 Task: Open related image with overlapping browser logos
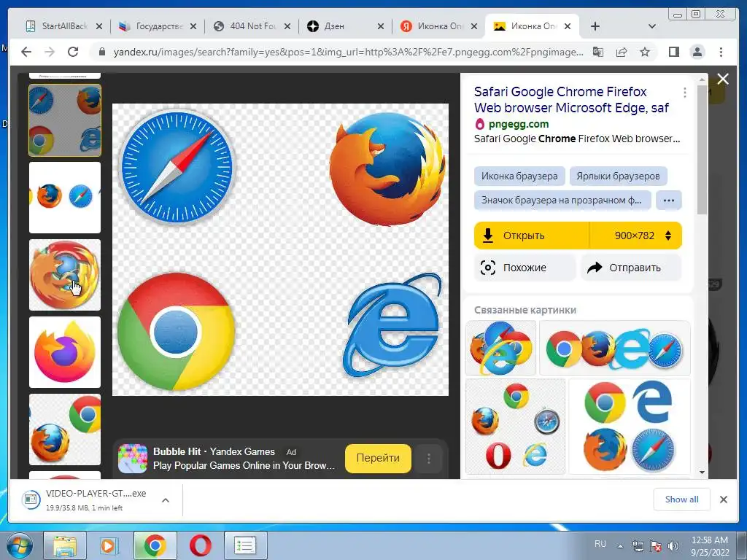pyautogui.click(x=500, y=348)
